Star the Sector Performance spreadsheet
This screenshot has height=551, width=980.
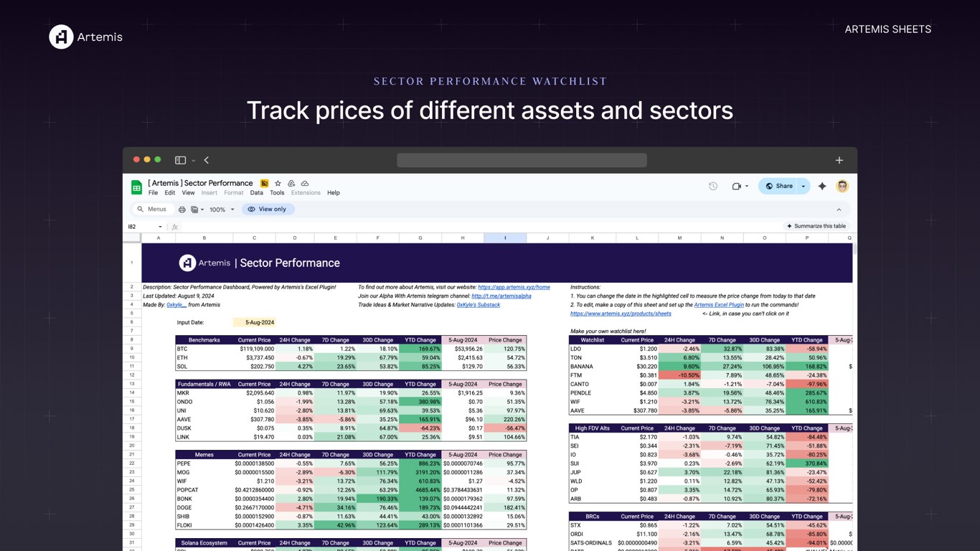click(x=278, y=183)
